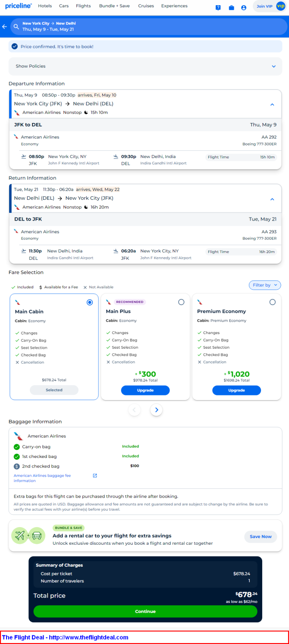Open the account profile icon
This screenshot has height=644, width=289.
pos(244,8)
